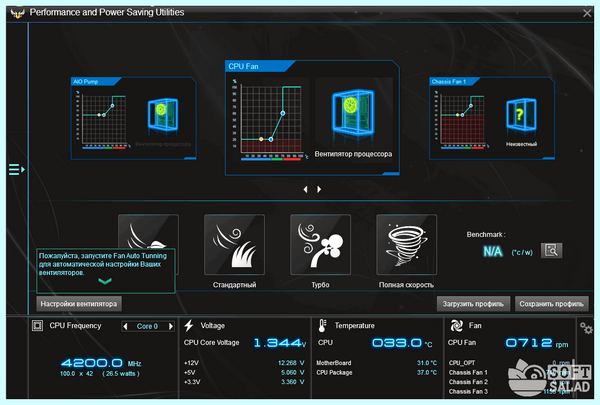Click the Core 0 selector label
The width and height of the screenshot is (600, 405).
147,326
